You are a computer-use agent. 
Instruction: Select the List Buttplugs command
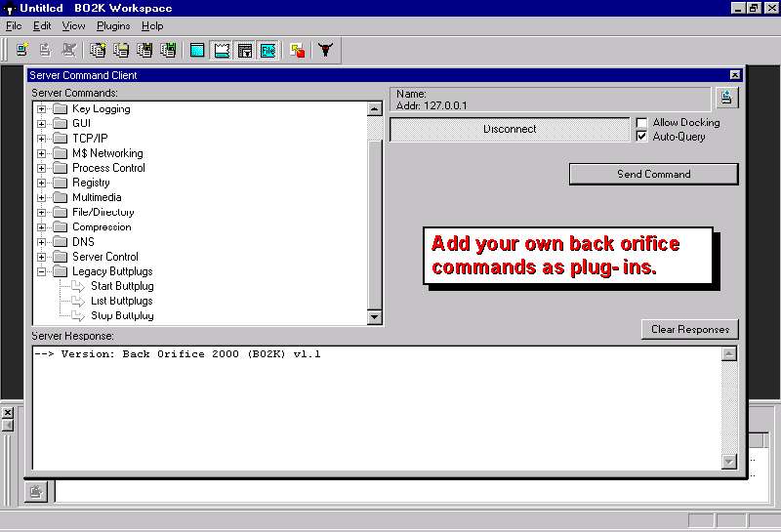coord(121,301)
